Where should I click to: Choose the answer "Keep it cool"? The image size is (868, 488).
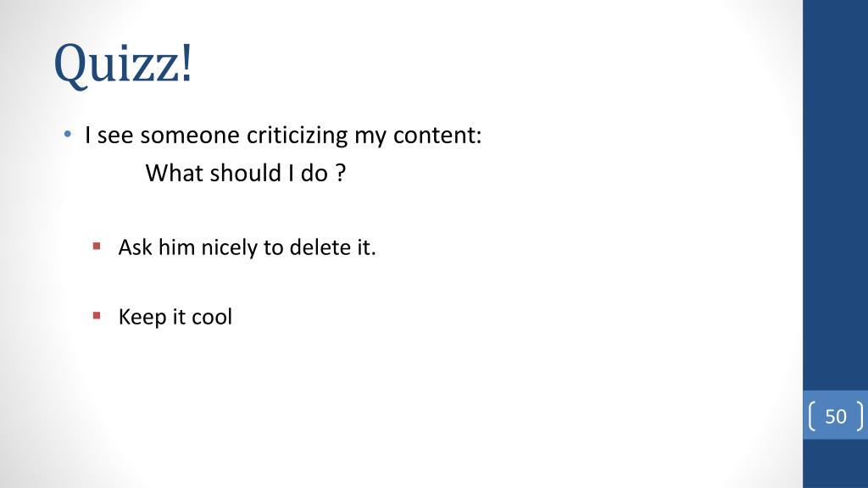click(175, 317)
